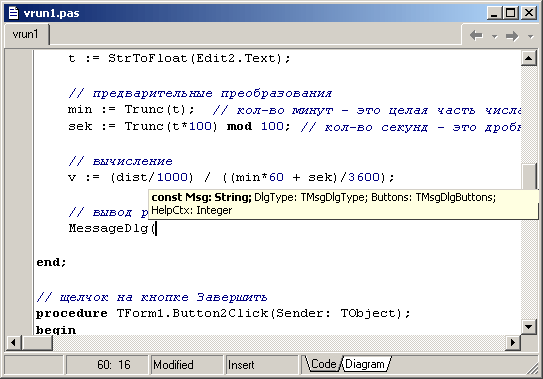
Task: Click the horizontal scrollbar thumb
Action: 37,343
